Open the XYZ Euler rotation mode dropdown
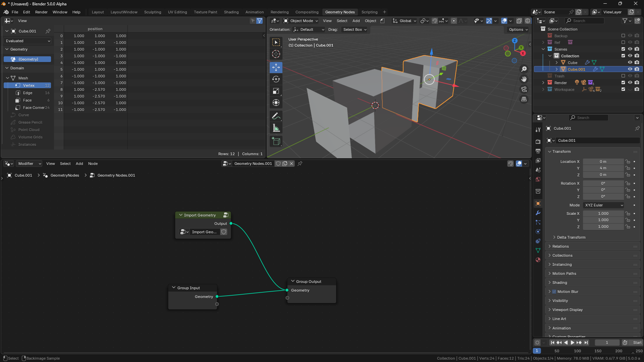The width and height of the screenshot is (644, 362). [x=603, y=205]
